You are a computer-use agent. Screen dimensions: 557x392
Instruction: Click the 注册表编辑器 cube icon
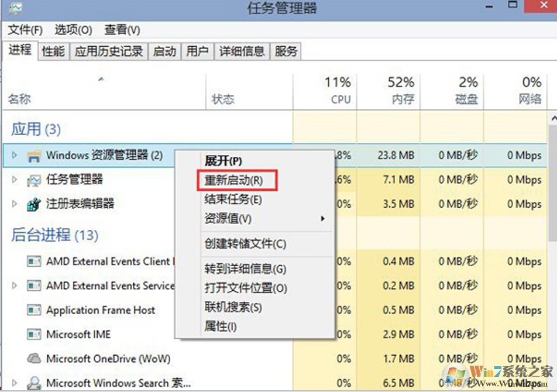(34, 205)
